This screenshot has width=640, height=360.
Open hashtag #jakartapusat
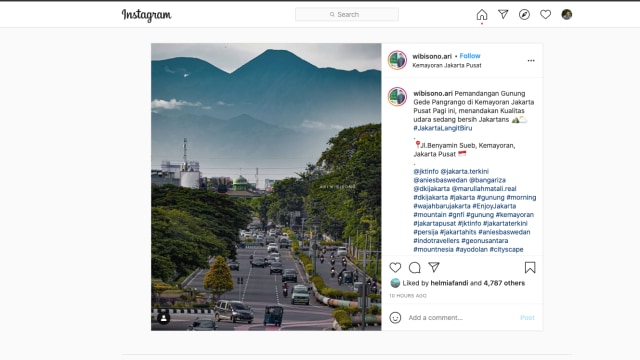[435, 223]
